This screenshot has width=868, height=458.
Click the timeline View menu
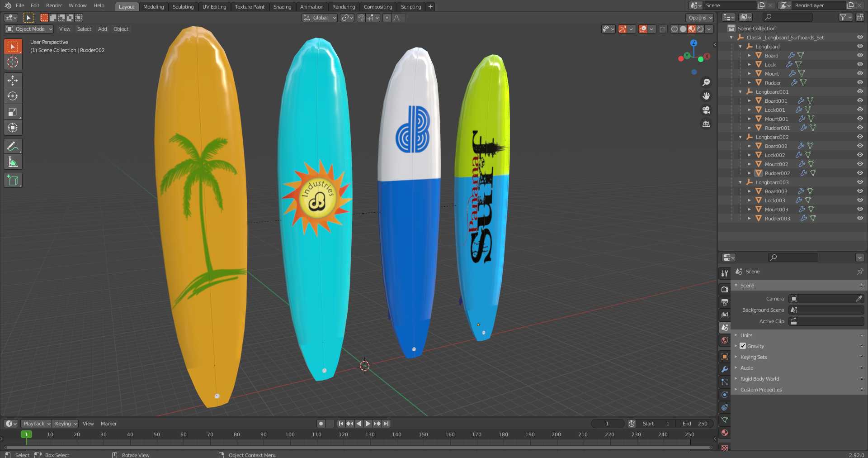88,424
